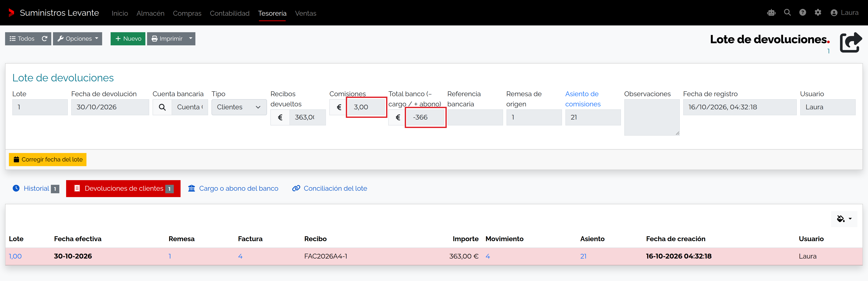Click the Referencia bancaria field
Screen dimensions: 868x281
point(475,117)
